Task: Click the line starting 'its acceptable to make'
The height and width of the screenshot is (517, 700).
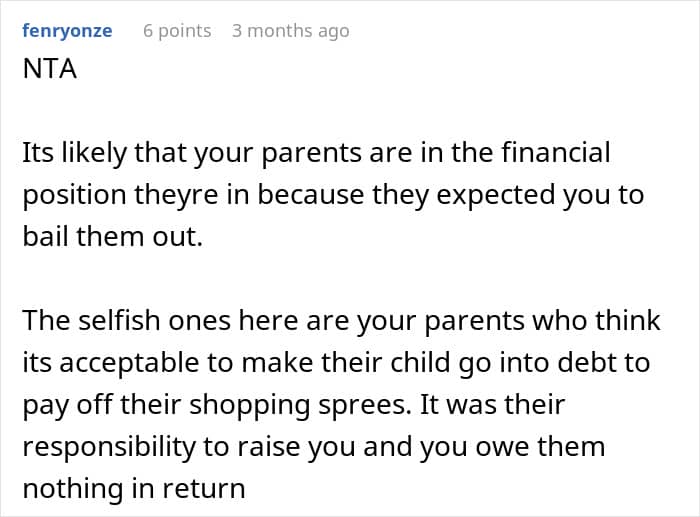Action: pyautogui.click(x=336, y=363)
